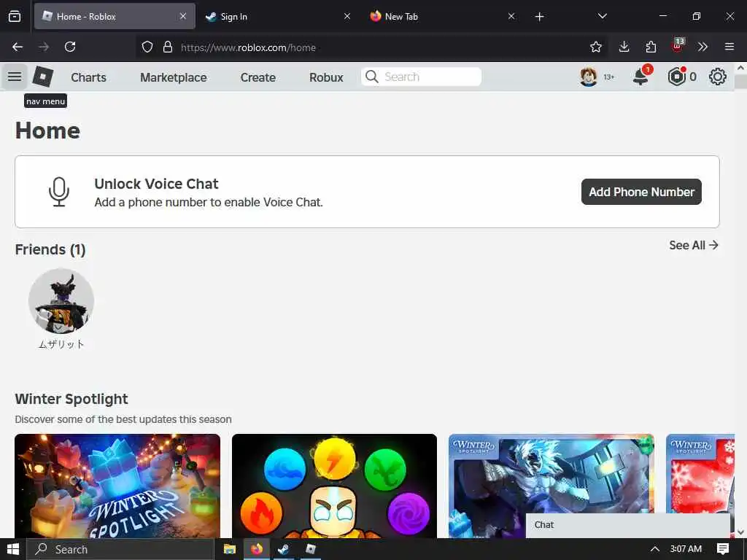
Task: Close the New Tab tab
Action: point(511,16)
